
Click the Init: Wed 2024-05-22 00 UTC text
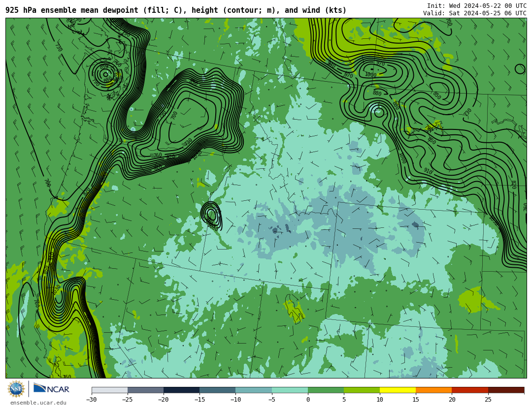(477, 6)
